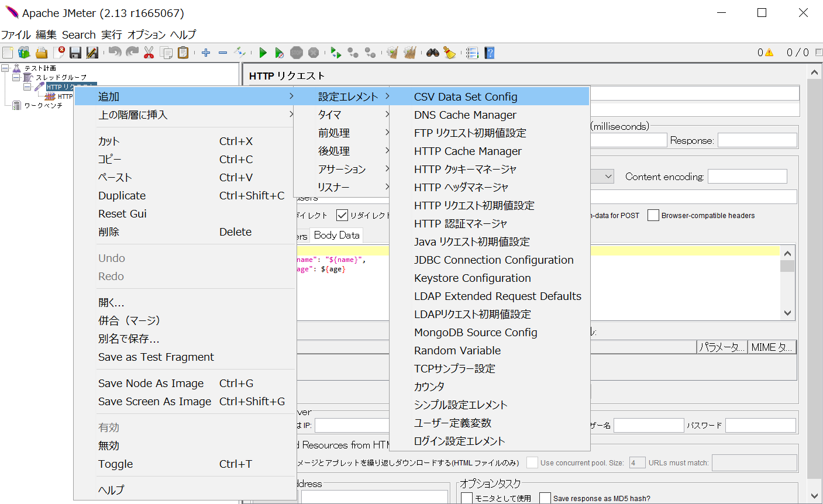
Task: Click the blue Help question mark icon
Action: (x=490, y=53)
